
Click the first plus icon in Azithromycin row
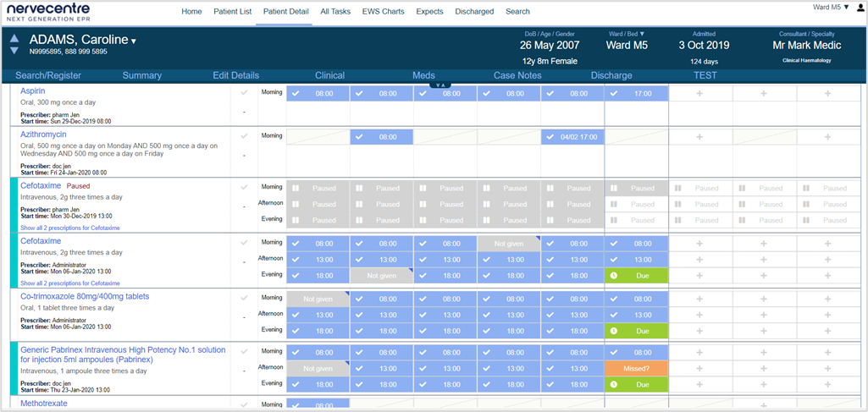[699, 137]
